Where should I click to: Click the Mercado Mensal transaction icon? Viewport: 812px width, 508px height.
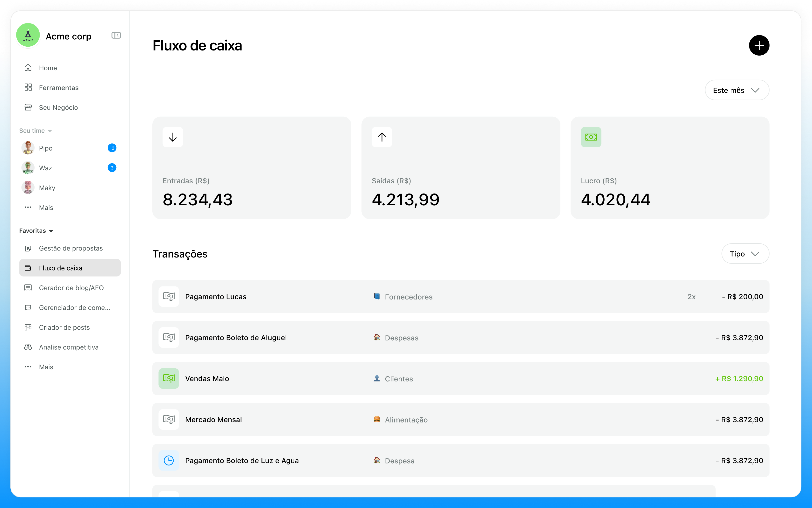[x=169, y=420]
